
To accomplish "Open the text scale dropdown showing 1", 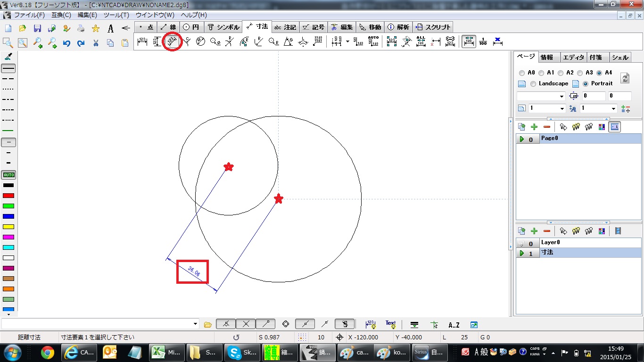I will tap(613, 109).
